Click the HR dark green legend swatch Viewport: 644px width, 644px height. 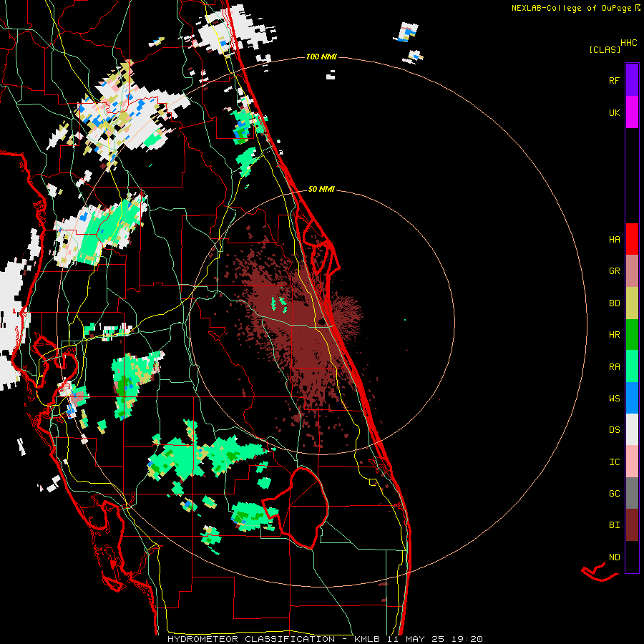click(x=632, y=335)
